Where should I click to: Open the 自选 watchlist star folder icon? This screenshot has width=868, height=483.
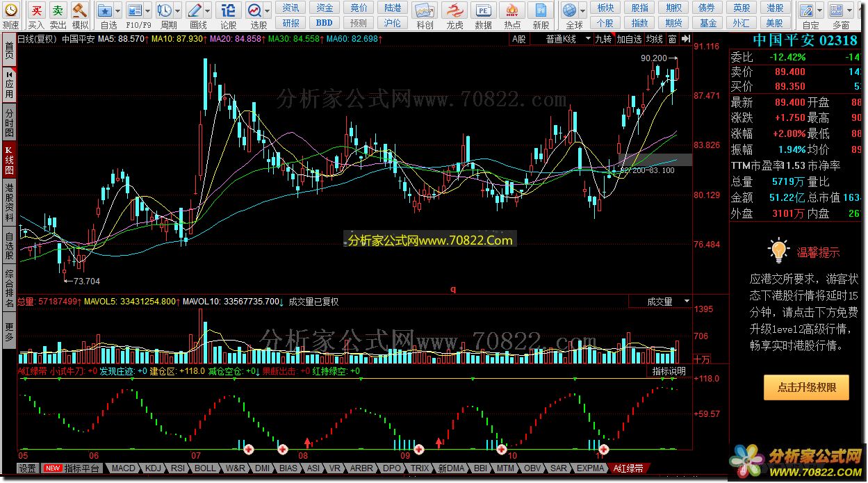(x=104, y=10)
